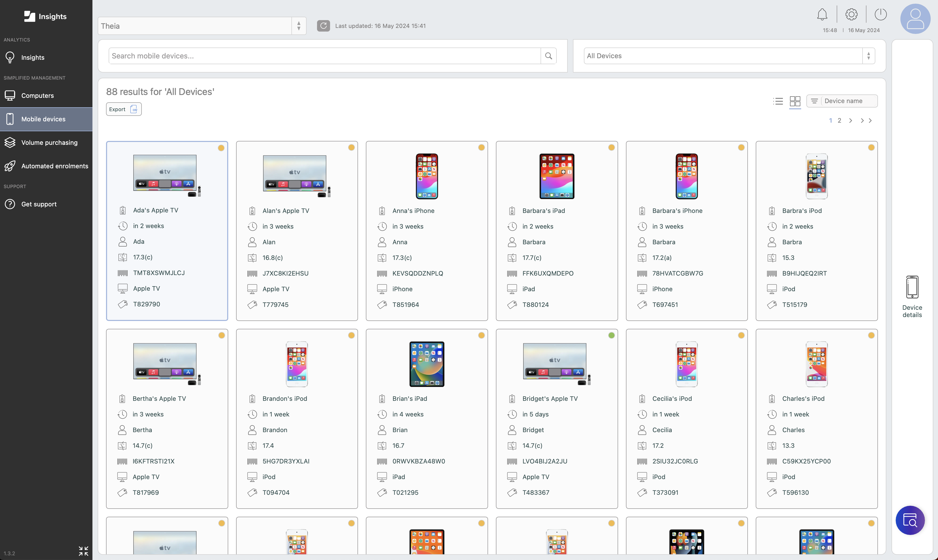Click Brandon's iPod name
938x560 pixels.
[285, 398]
